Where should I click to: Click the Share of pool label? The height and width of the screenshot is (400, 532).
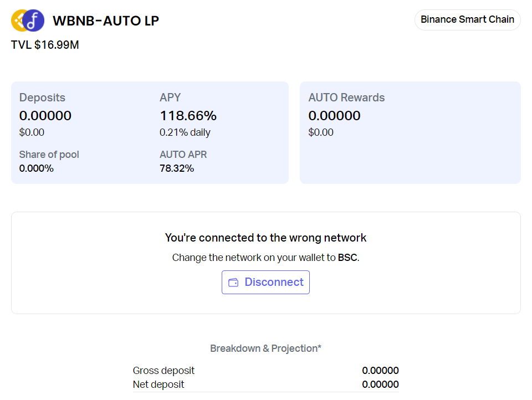point(49,155)
